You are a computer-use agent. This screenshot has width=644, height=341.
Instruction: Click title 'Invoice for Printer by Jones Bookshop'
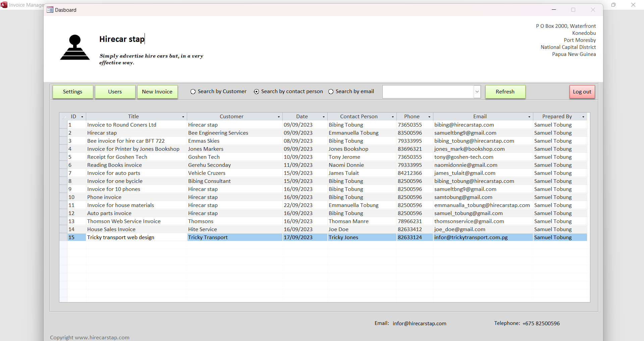(x=133, y=149)
